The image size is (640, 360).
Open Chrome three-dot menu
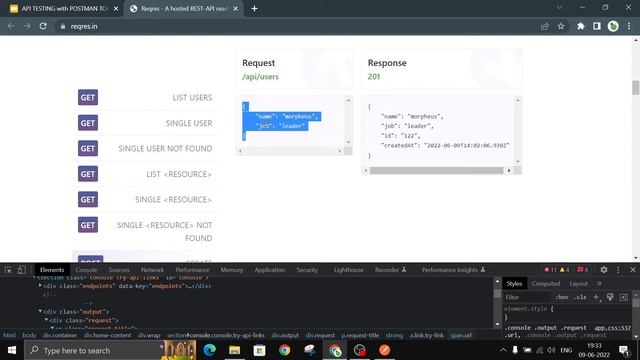pos(629,26)
